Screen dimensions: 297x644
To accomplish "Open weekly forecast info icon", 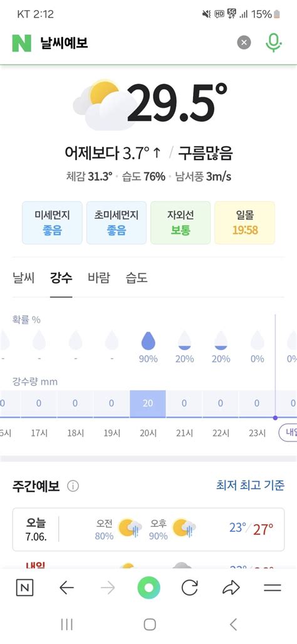I will 73,486.
